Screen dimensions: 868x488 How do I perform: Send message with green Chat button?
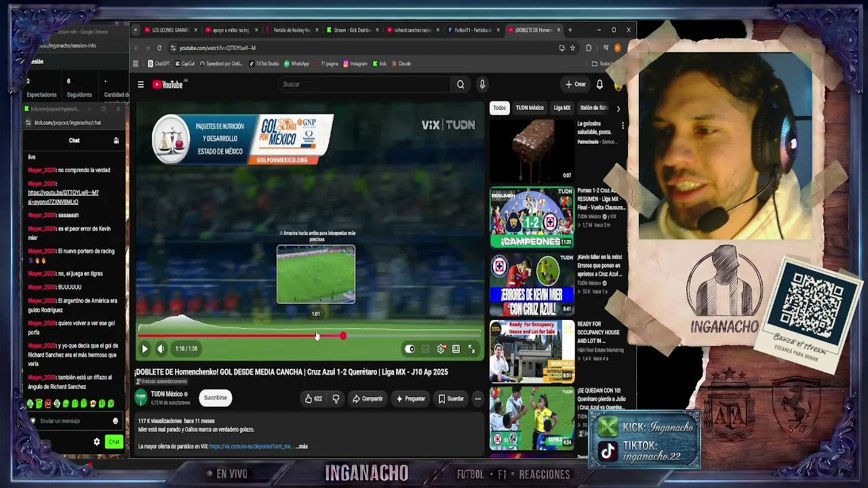(114, 442)
